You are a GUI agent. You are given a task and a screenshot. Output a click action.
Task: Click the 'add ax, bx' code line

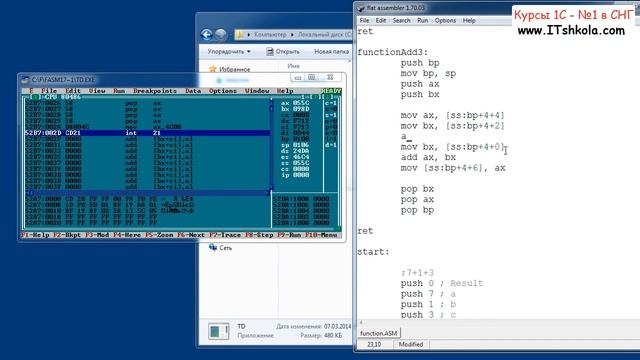pos(428,158)
